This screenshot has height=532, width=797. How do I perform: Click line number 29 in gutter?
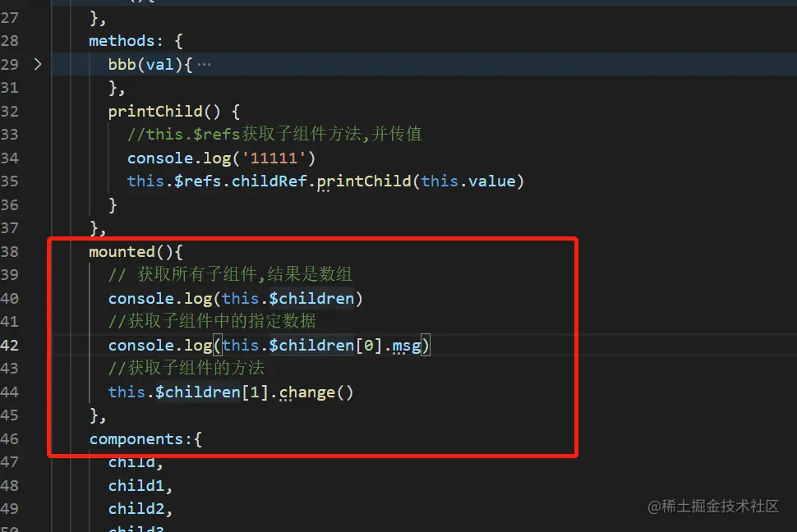(x=10, y=65)
